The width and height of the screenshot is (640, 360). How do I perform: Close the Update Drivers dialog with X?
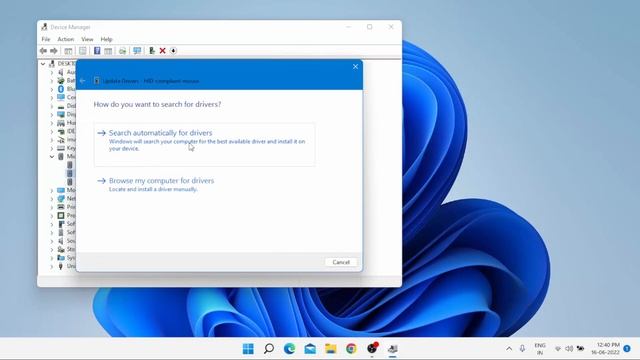point(355,67)
